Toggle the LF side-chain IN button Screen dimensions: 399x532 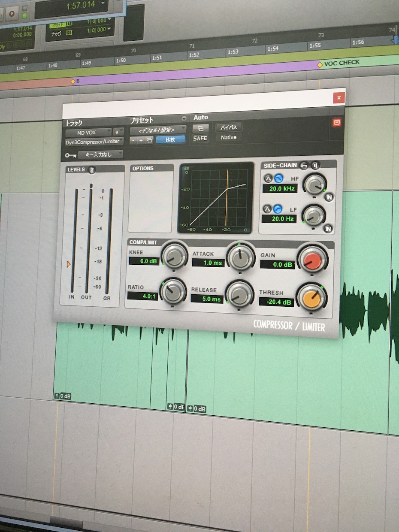point(328,229)
